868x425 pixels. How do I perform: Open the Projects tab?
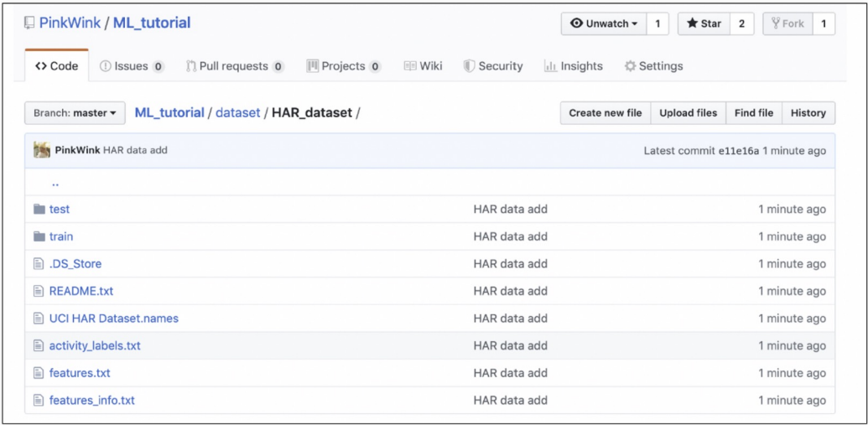344,66
